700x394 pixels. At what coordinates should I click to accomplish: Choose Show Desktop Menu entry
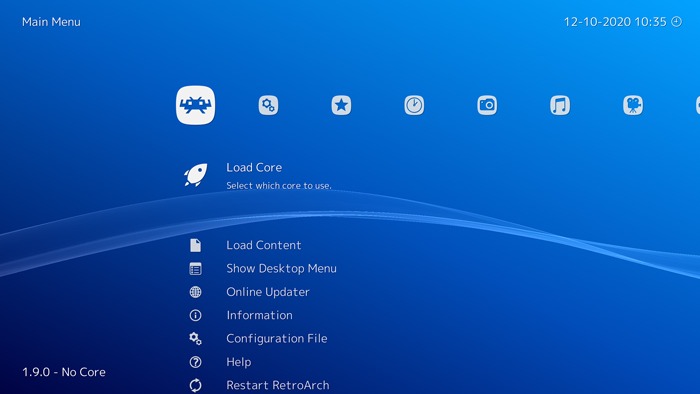coord(281,268)
